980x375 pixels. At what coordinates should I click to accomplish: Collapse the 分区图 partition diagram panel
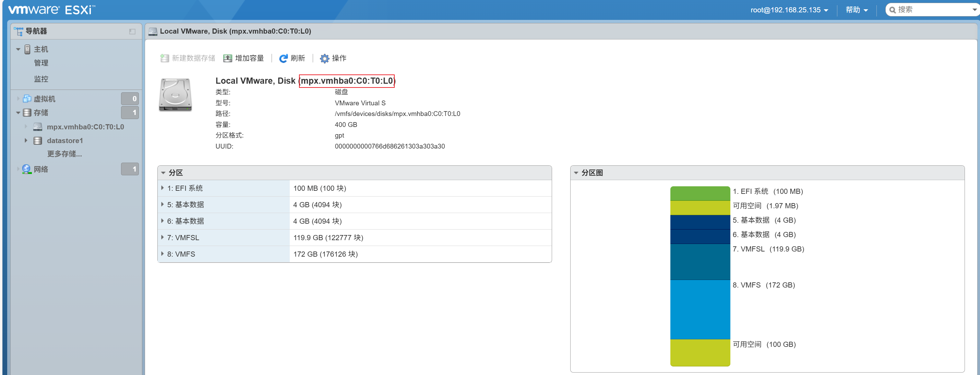point(576,173)
